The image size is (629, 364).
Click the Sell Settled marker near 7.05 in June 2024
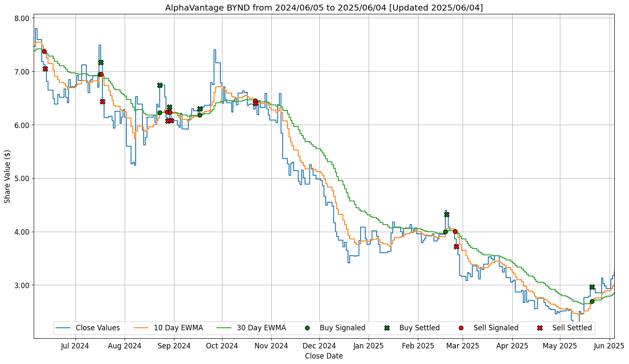click(45, 69)
